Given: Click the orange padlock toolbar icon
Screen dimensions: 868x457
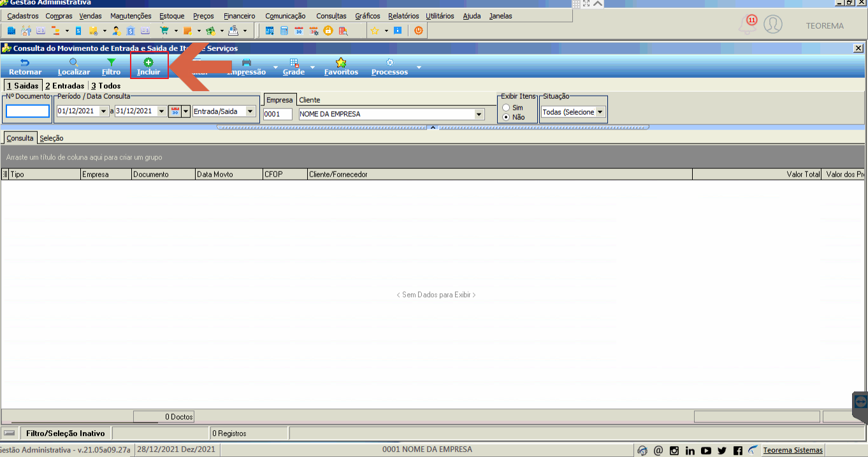Looking at the screenshot, I should point(328,30).
